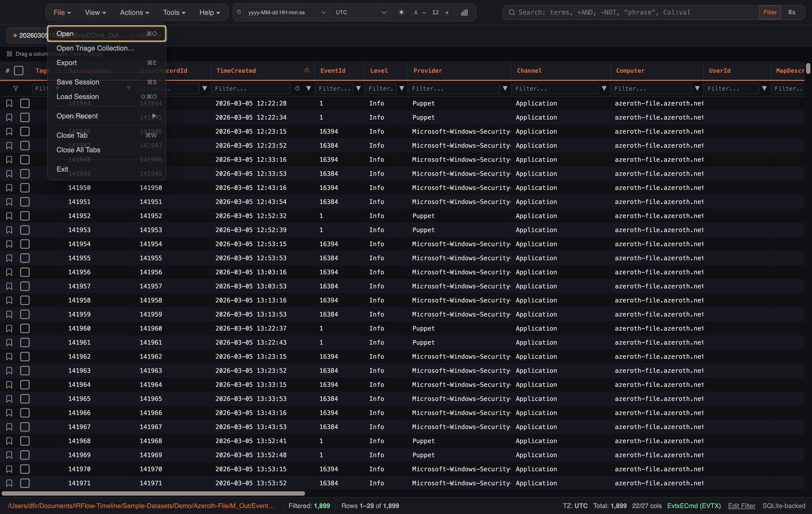Click the Edit Filter link
Image resolution: width=812 pixels, height=514 pixels.
(742, 506)
